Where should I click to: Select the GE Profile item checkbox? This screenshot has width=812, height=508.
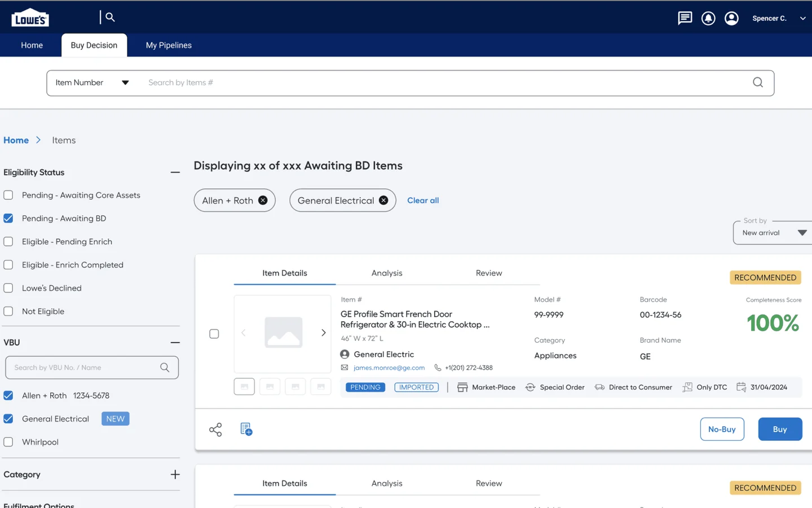pos(214,334)
